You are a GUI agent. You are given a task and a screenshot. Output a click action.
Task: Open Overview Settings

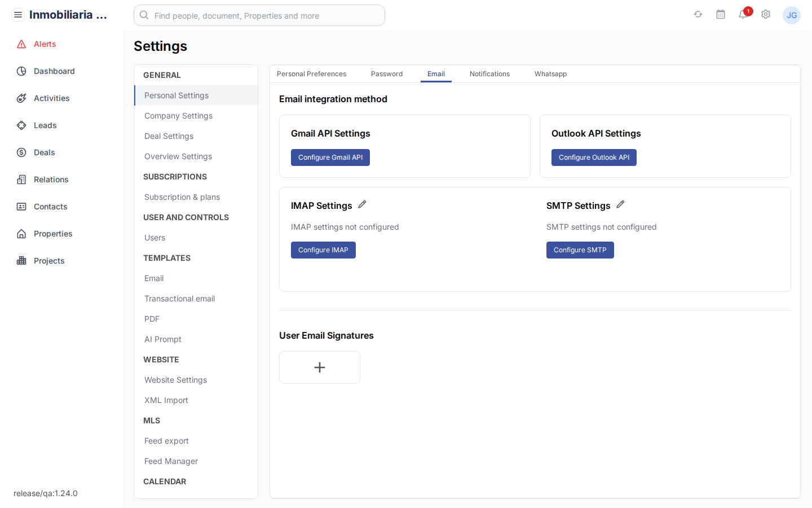pyautogui.click(x=196, y=156)
